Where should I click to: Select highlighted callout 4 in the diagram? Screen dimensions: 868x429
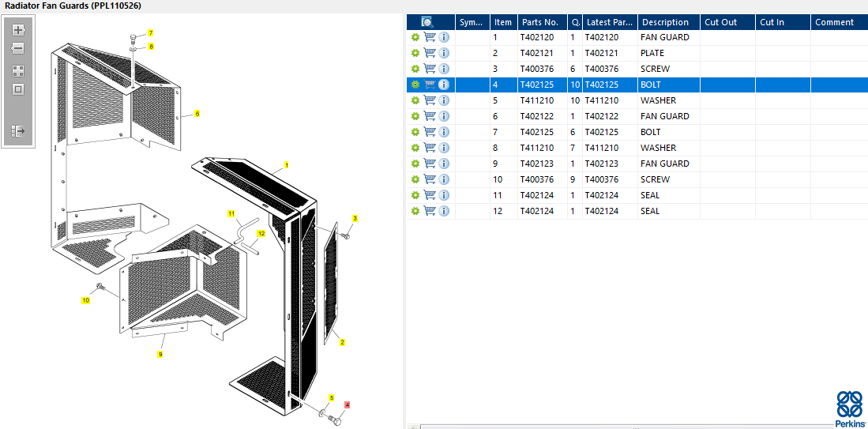click(x=348, y=405)
